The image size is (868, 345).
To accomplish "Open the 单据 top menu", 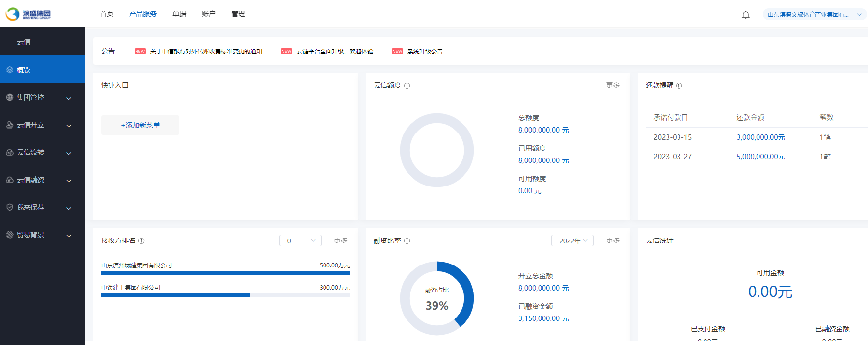I will pyautogui.click(x=179, y=14).
